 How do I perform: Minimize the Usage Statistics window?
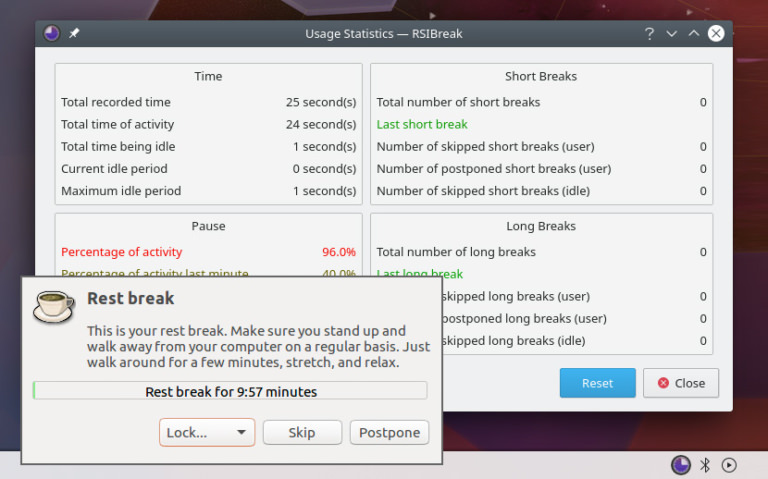click(x=672, y=33)
